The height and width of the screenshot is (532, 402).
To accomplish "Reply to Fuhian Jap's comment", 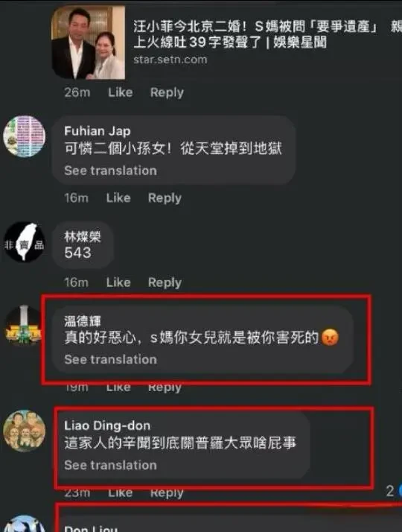I will [165, 198].
